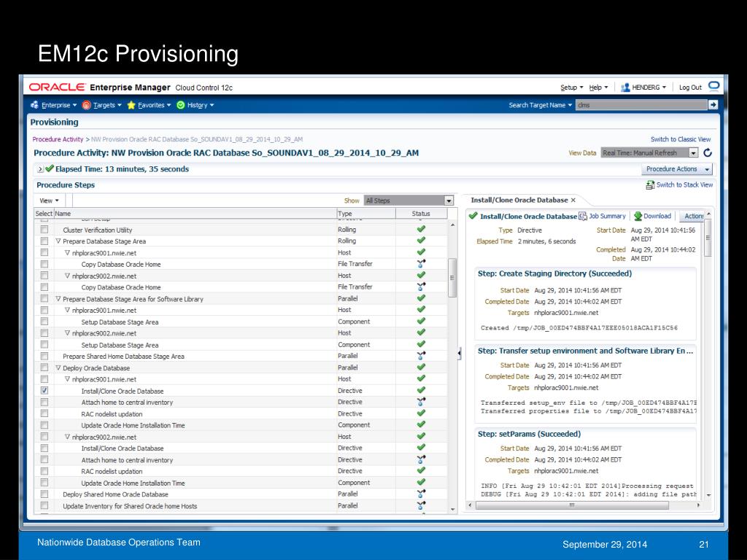
Task: Tick checkbox for Prepare Shared Home Database Stage Area
Action: pos(44,356)
